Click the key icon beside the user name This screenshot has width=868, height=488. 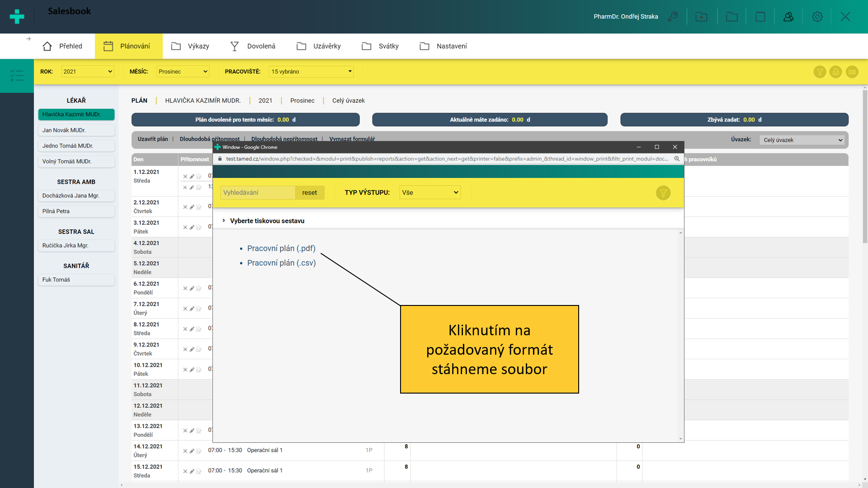(x=673, y=17)
